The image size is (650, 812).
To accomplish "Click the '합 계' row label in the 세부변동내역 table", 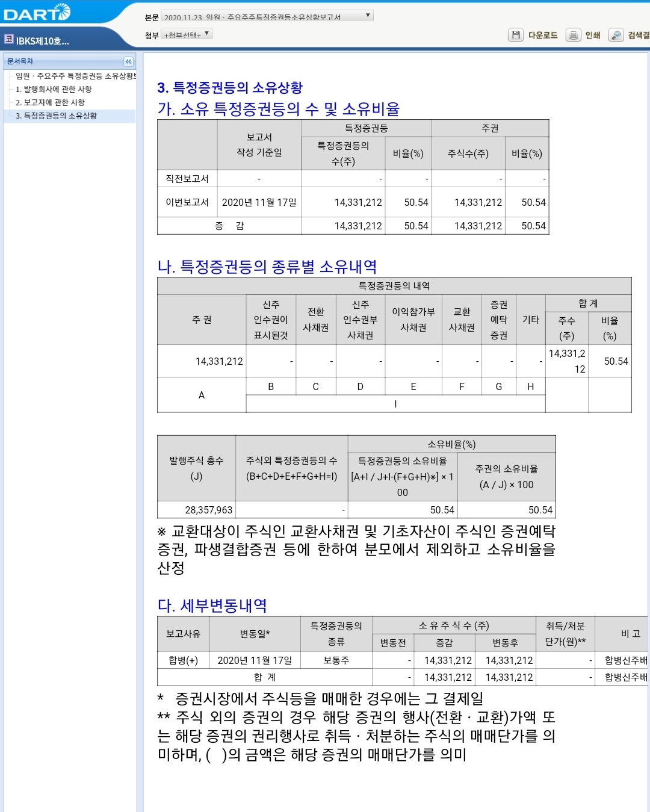I will pyautogui.click(x=265, y=677).
